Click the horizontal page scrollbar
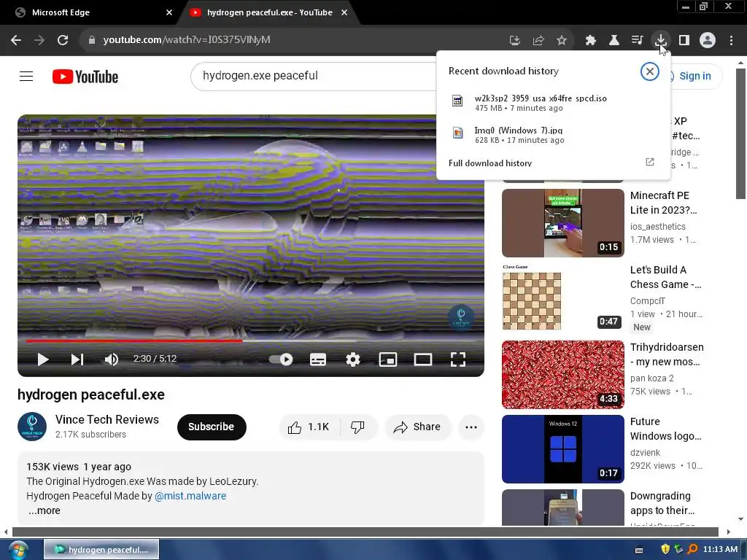The width and height of the screenshot is (747, 560). [x=365, y=532]
